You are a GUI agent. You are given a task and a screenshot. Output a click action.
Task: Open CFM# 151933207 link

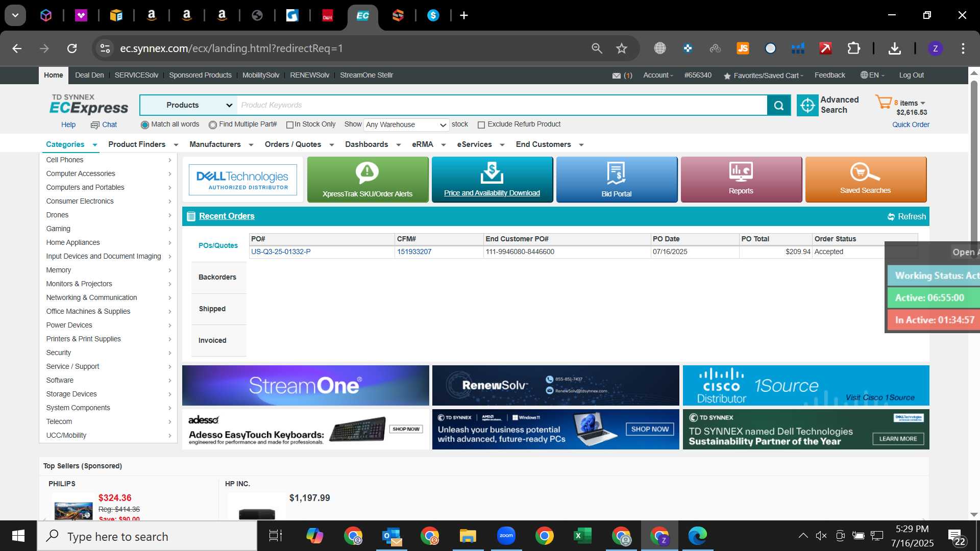pyautogui.click(x=414, y=252)
